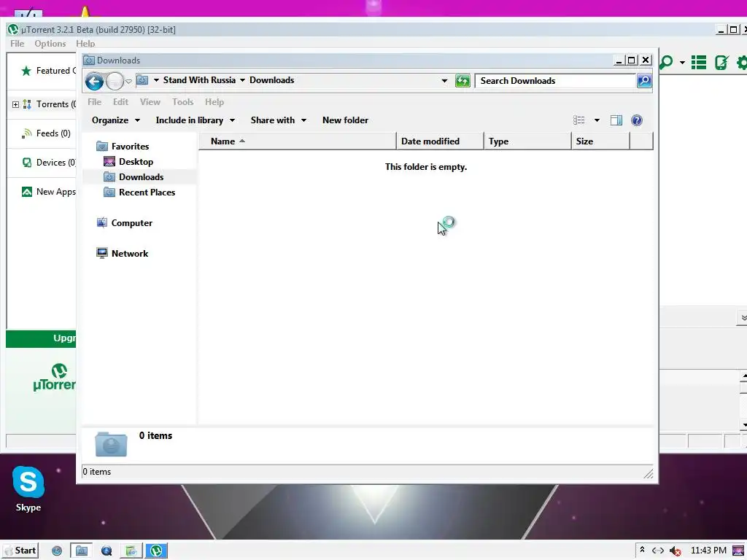Expand Torrents tree node in uTorrent
Screen dimensions: 747x560
[15, 104]
